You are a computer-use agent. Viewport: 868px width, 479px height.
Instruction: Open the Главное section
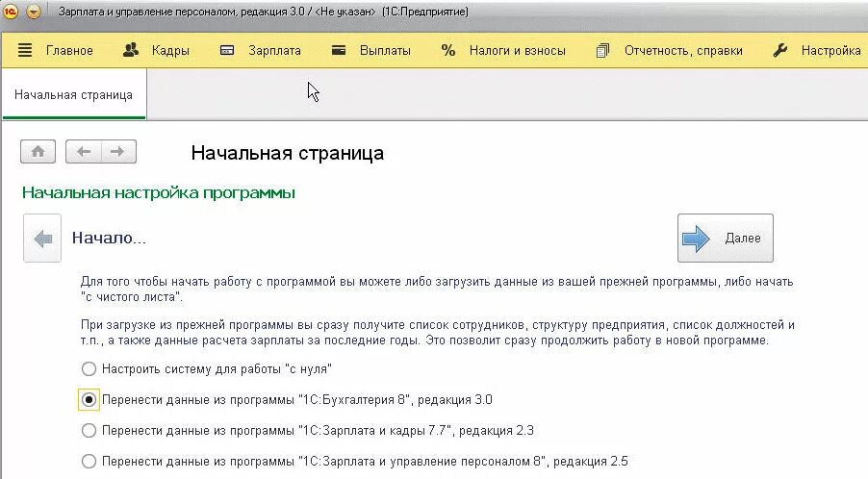click(69, 50)
